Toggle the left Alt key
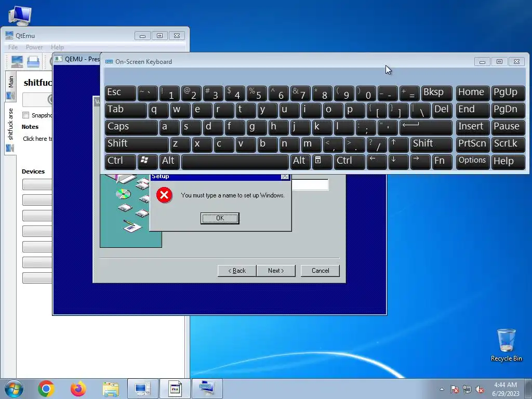Image resolution: width=532 pixels, height=399 pixels. click(170, 162)
